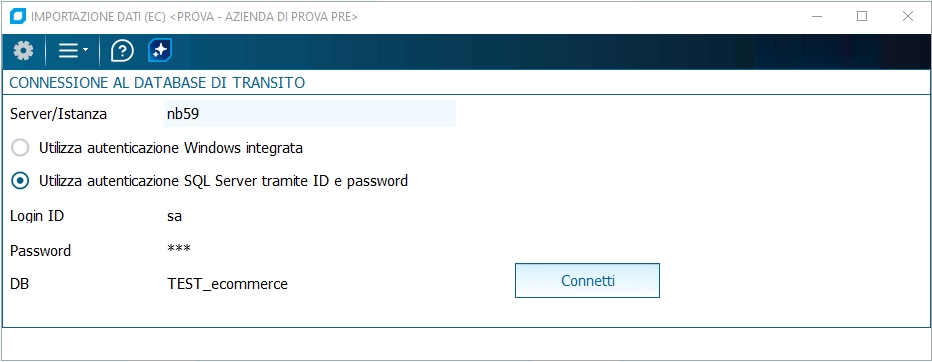
Task: Click the Login ID value sa
Action: pos(174,216)
